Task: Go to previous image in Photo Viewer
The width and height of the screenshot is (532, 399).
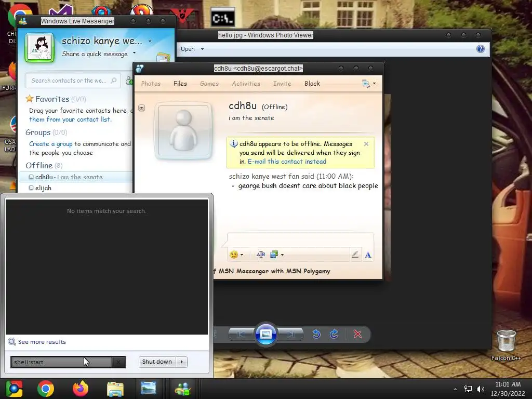Action: [241, 335]
